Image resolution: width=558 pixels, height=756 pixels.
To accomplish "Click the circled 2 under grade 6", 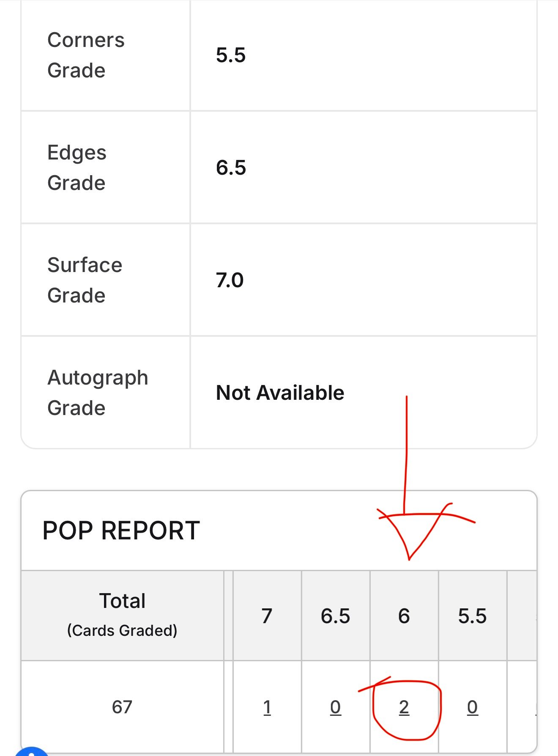I will (404, 707).
